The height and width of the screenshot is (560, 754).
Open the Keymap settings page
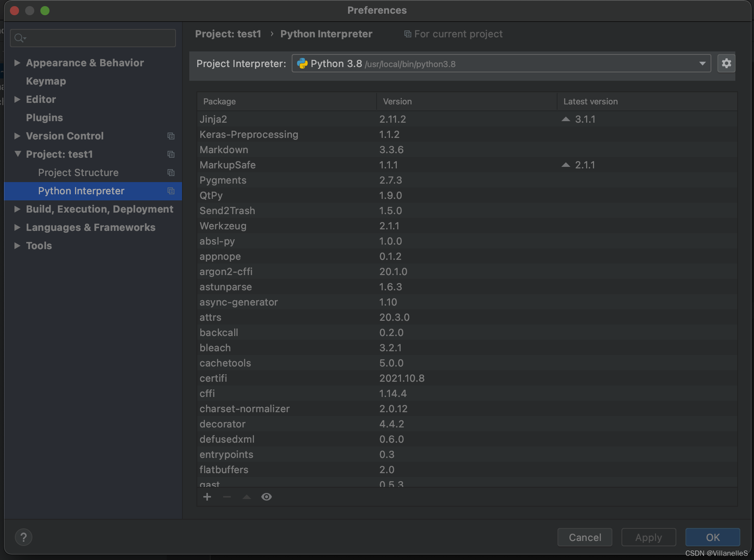pos(46,81)
